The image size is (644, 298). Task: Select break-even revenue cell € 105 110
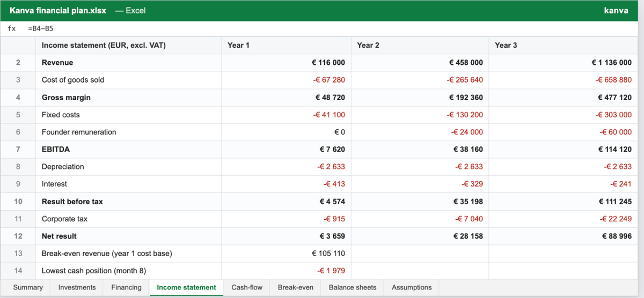286,254
